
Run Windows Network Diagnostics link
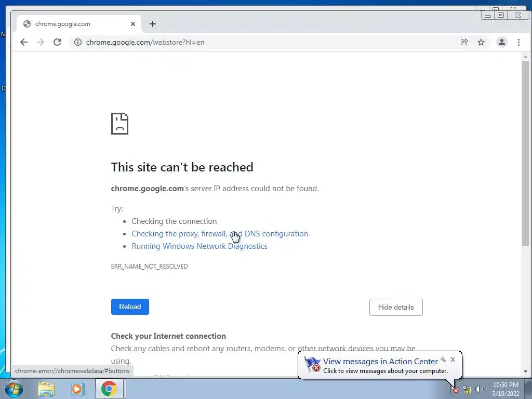coord(199,246)
